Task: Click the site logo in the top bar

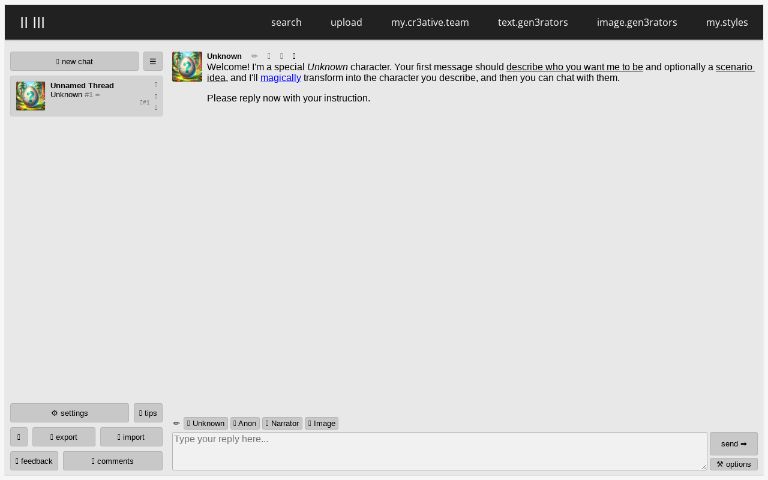Action: 32,22
